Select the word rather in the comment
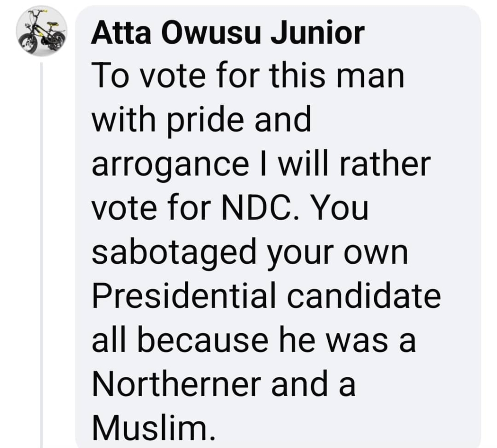Image resolution: width=497 pixels, height=448 pixels. pos(385,165)
